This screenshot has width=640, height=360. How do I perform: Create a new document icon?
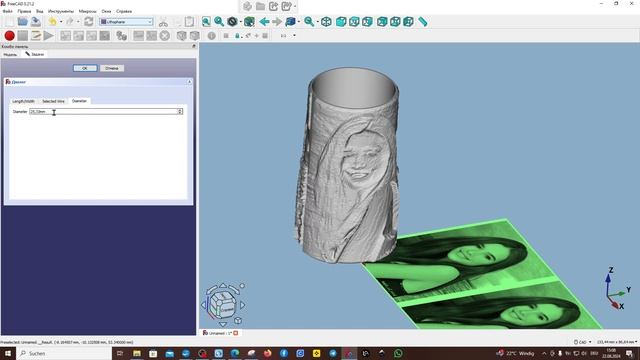coord(9,22)
